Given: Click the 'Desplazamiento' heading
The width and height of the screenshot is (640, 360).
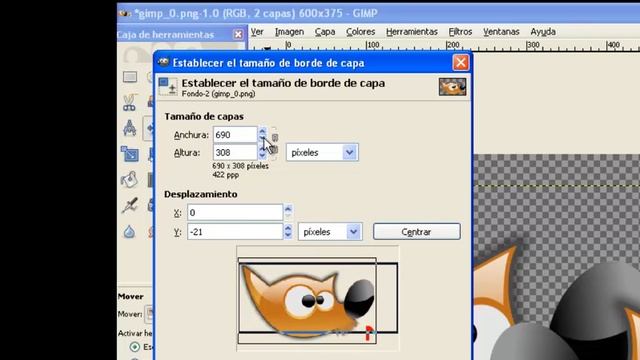Looking at the screenshot, I should [200, 194].
